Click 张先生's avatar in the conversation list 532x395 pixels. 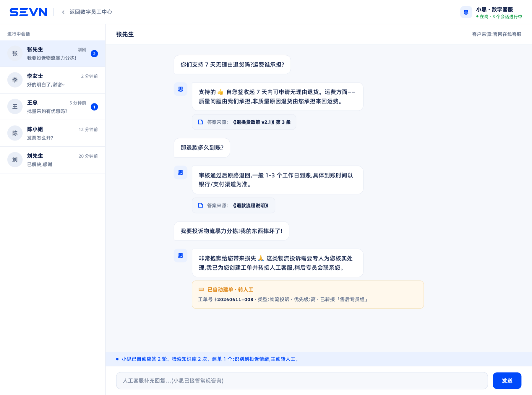click(15, 54)
